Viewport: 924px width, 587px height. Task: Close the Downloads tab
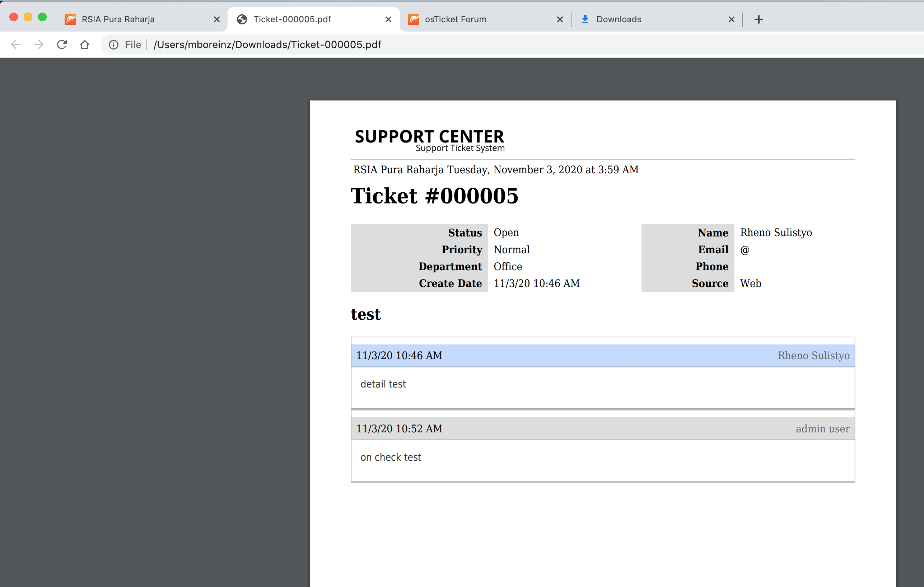click(x=731, y=19)
